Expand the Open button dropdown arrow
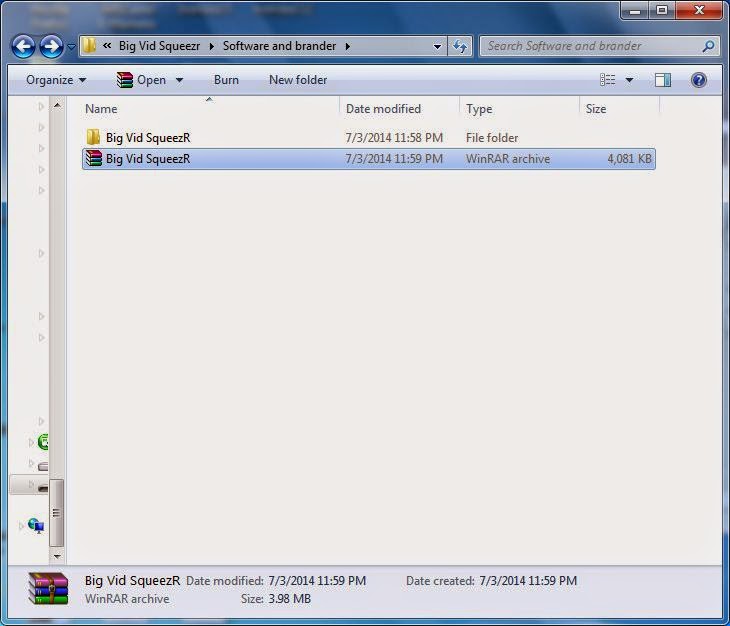Screen dimensions: 730x626 click(x=179, y=81)
